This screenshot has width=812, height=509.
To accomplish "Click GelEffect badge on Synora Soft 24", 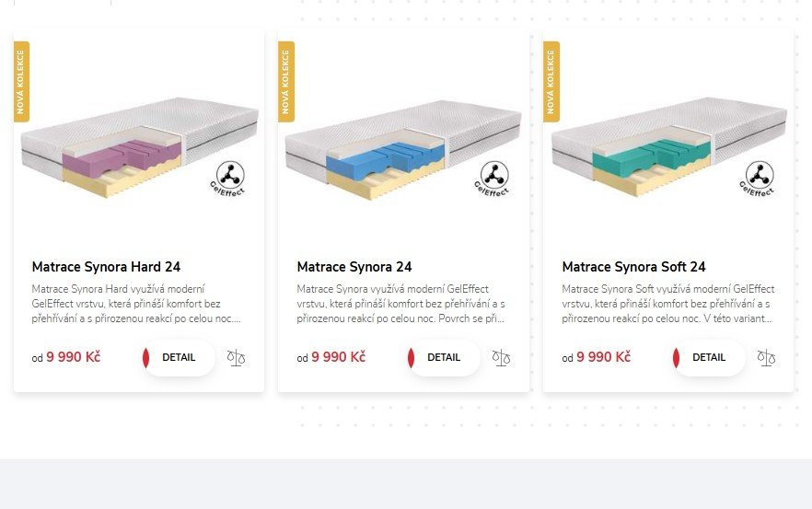I will tap(758, 179).
